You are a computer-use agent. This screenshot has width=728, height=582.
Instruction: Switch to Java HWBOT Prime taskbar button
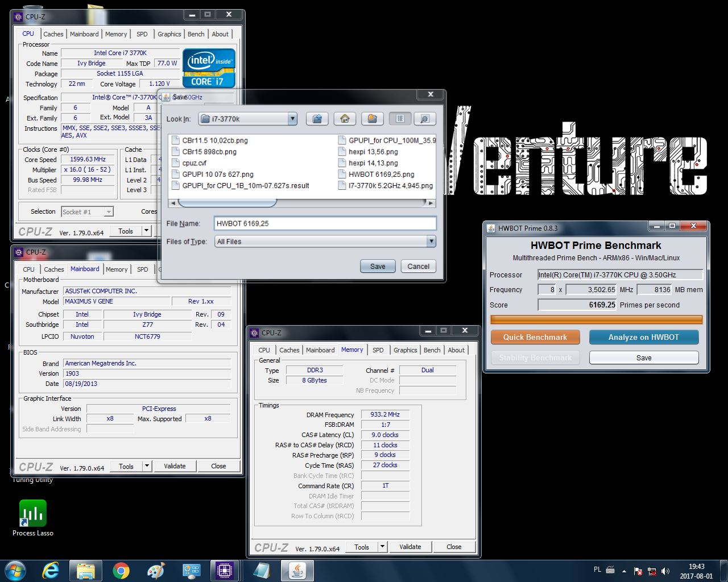click(297, 571)
